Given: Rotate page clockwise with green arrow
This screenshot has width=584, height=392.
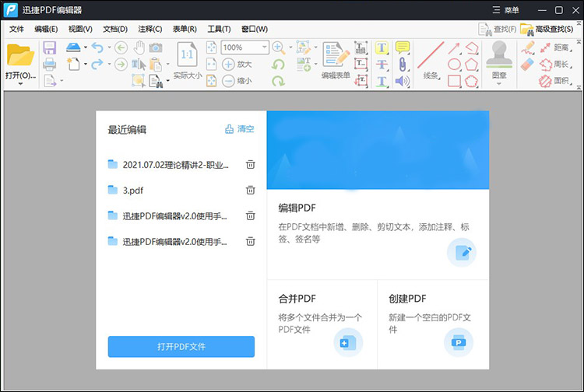Looking at the screenshot, I should (x=278, y=80).
